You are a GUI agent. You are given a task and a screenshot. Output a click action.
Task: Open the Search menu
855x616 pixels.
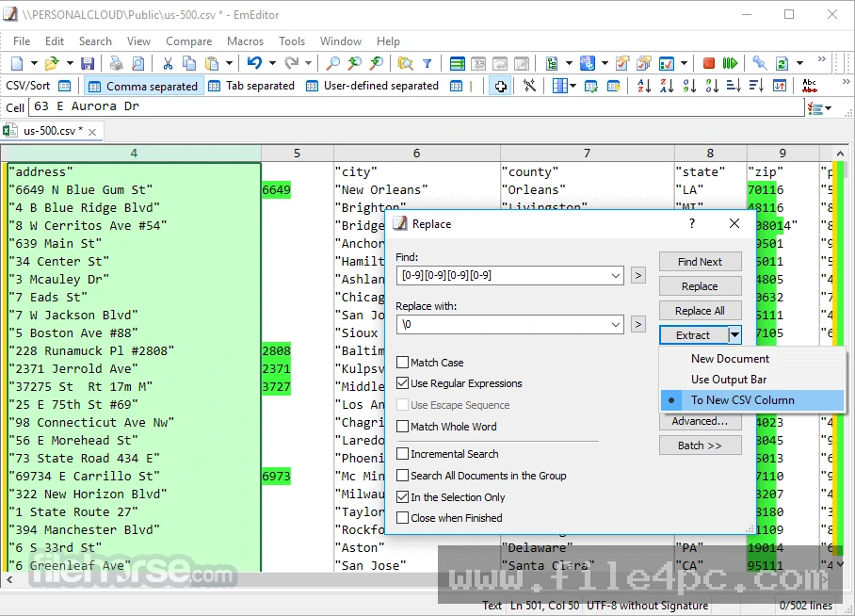pyautogui.click(x=95, y=41)
